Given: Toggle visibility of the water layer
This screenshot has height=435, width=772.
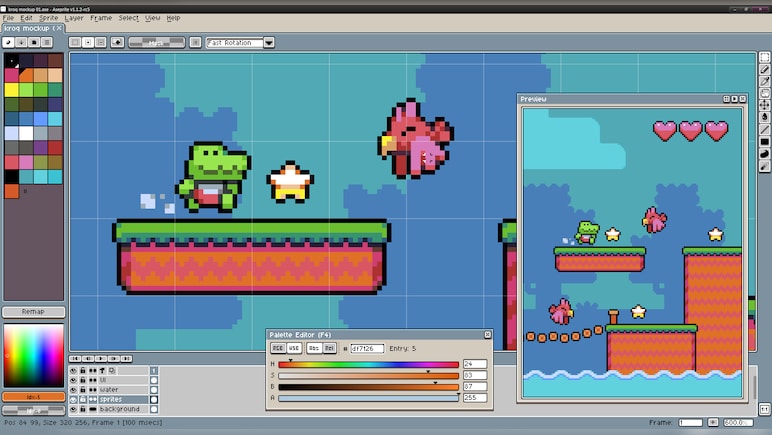Looking at the screenshot, I should pos(73,389).
